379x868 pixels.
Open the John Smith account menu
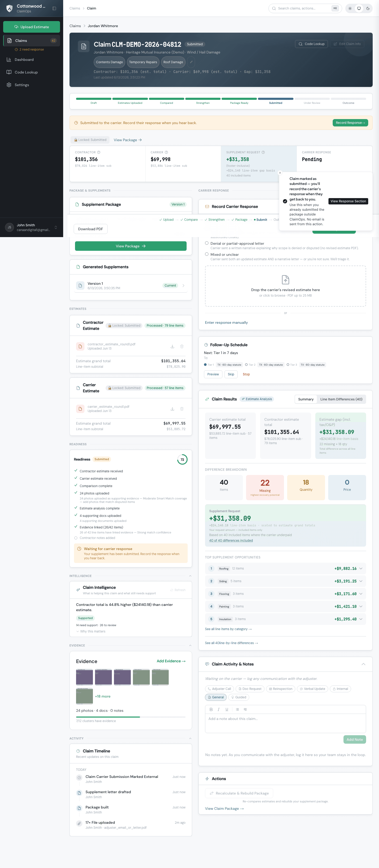[32, 227]
